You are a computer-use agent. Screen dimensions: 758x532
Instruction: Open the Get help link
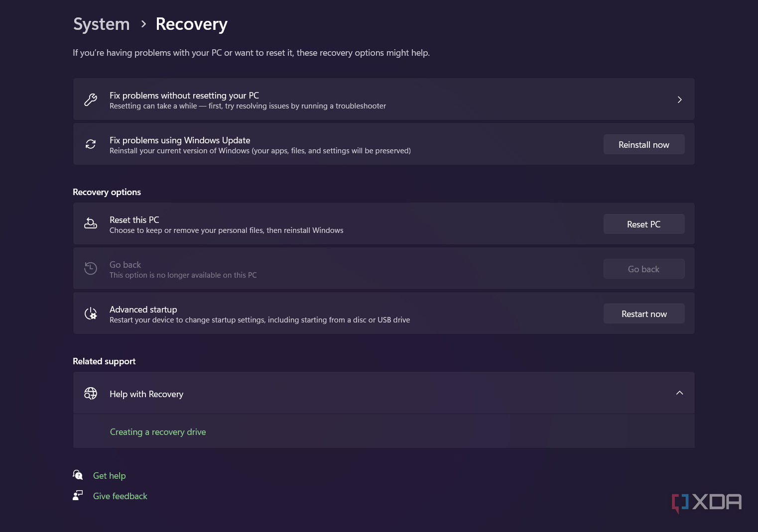(x=110, y=476)
